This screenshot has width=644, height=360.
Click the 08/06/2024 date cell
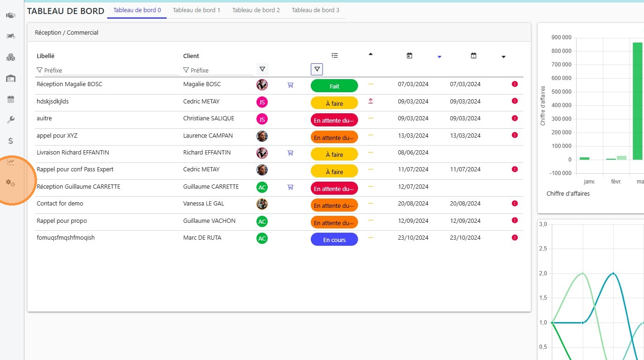[x=413, y=152]
